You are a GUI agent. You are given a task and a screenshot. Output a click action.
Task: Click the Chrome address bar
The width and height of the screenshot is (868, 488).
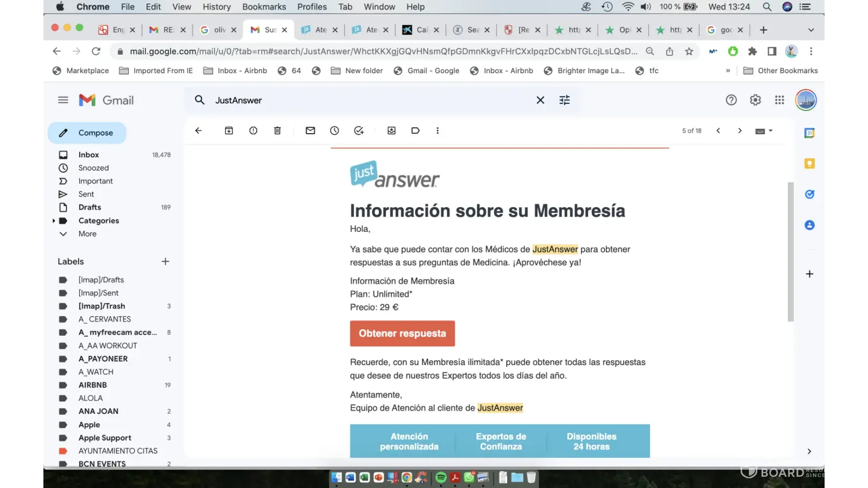pos(384,51)
